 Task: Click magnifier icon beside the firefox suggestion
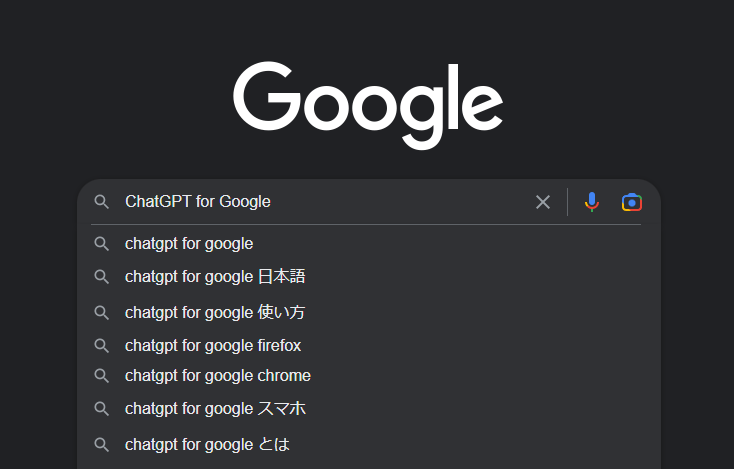pos(102,346)
